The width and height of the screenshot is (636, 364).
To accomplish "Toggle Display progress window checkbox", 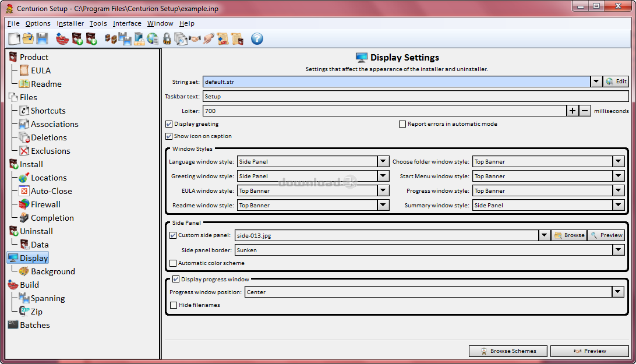I will [x=176, y=279].
